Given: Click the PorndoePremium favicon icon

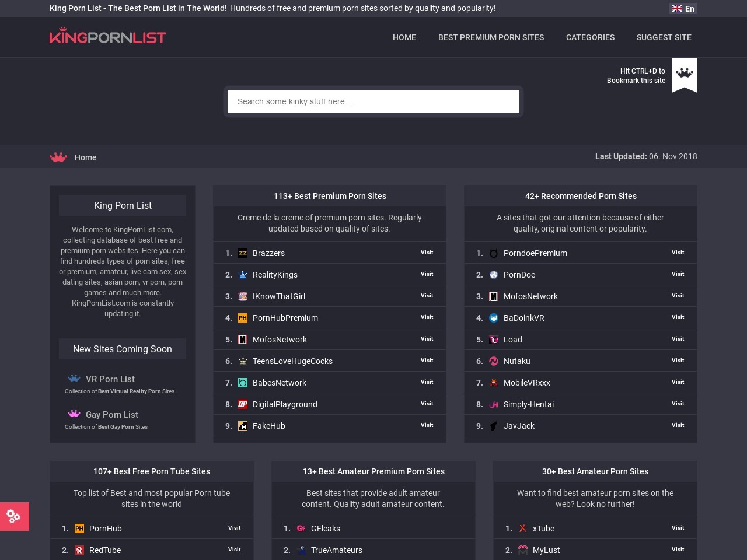Looking at the screenshot, I should point(494,253).
